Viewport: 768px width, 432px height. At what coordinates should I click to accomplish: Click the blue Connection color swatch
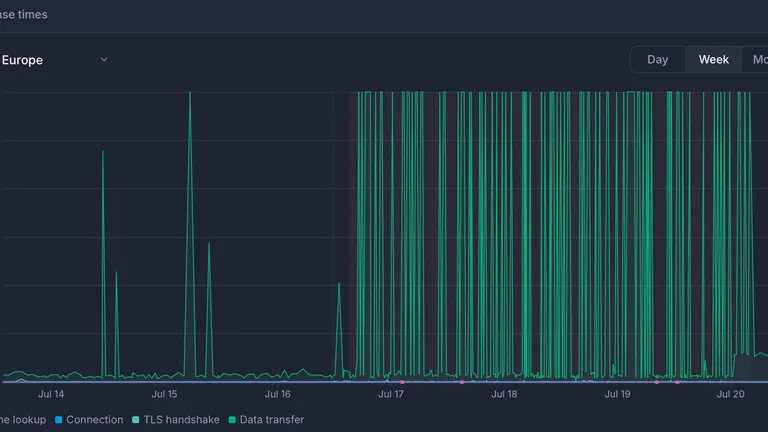59,420
